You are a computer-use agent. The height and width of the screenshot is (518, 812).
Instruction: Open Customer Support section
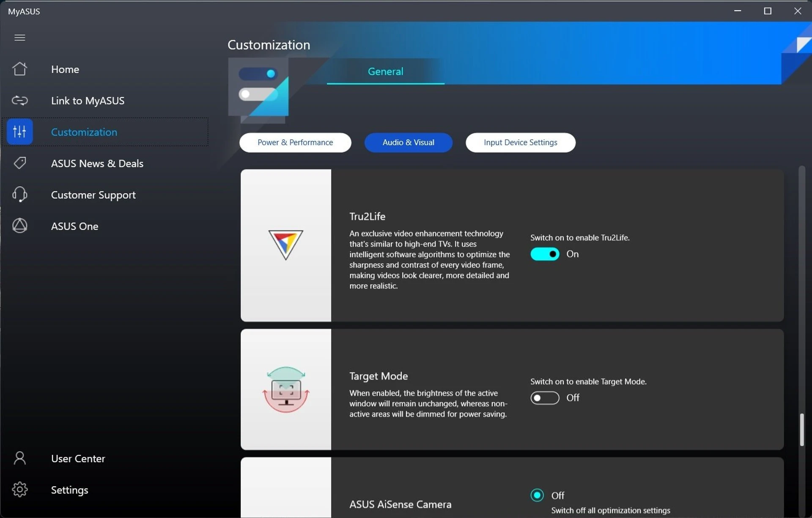click(x=93, y=195)
